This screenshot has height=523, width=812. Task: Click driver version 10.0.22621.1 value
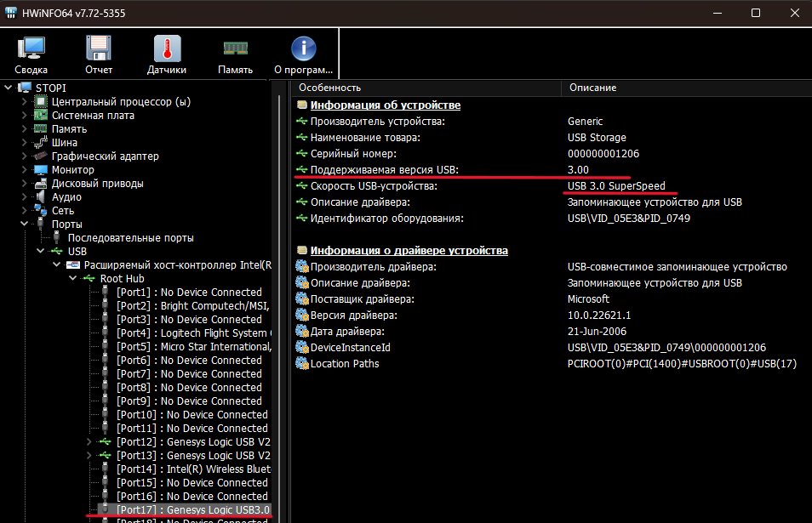(599, 315)
